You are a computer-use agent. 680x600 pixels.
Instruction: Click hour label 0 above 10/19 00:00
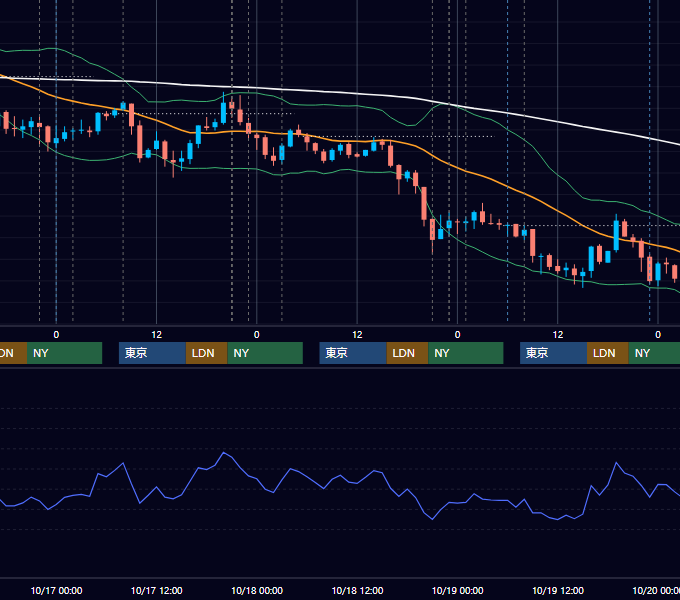pos(458,335)
